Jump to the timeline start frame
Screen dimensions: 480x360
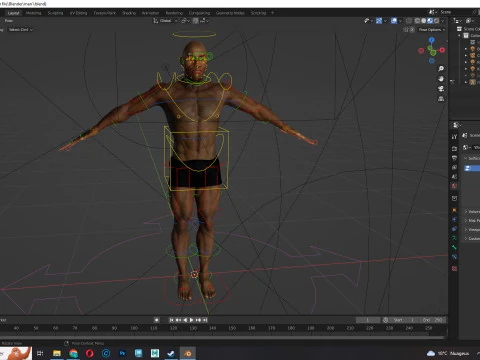(171, 320)
